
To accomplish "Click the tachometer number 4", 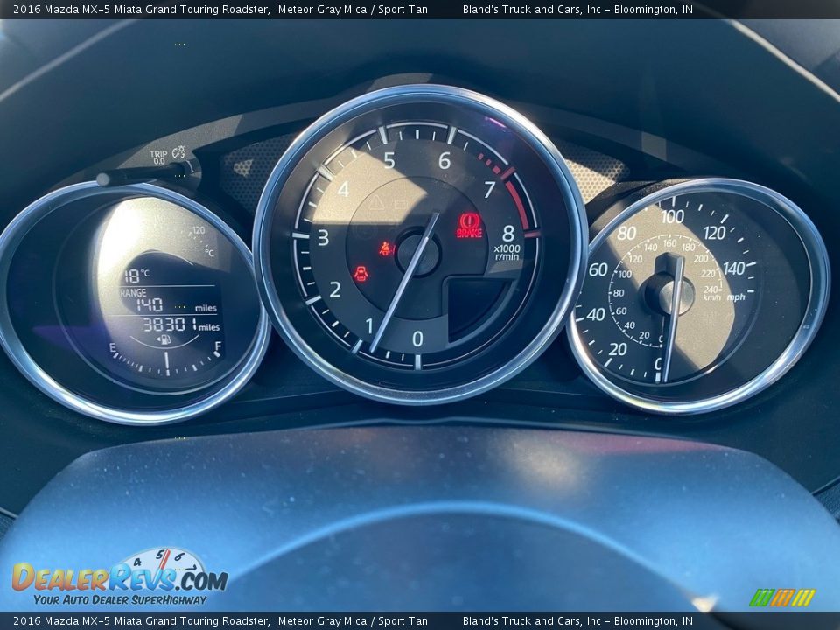I will (x=343, y=189).
